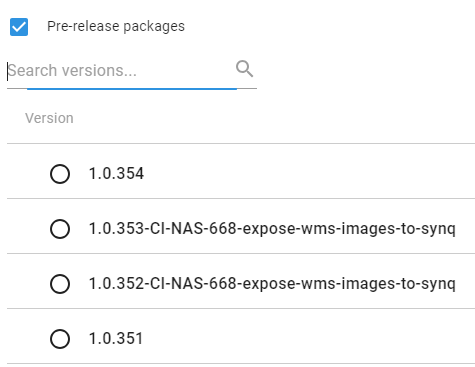This screenshot has width=475, height=367.
Task: Click the search magnifier icon
Action: [x=244, y=69]
